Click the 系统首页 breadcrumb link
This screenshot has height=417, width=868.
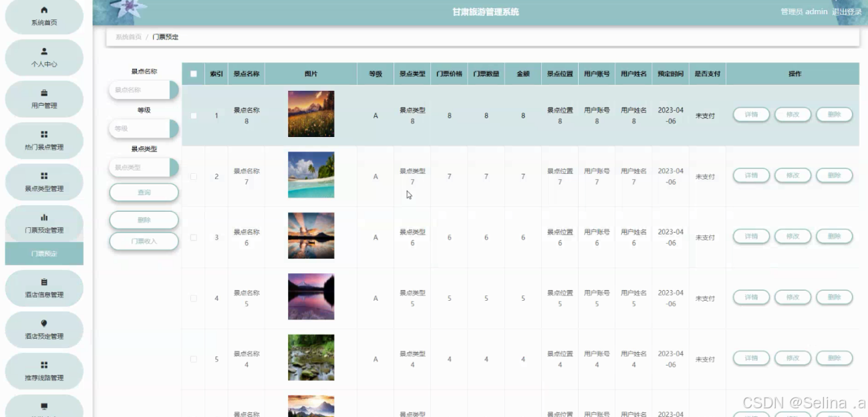(128, 37)
